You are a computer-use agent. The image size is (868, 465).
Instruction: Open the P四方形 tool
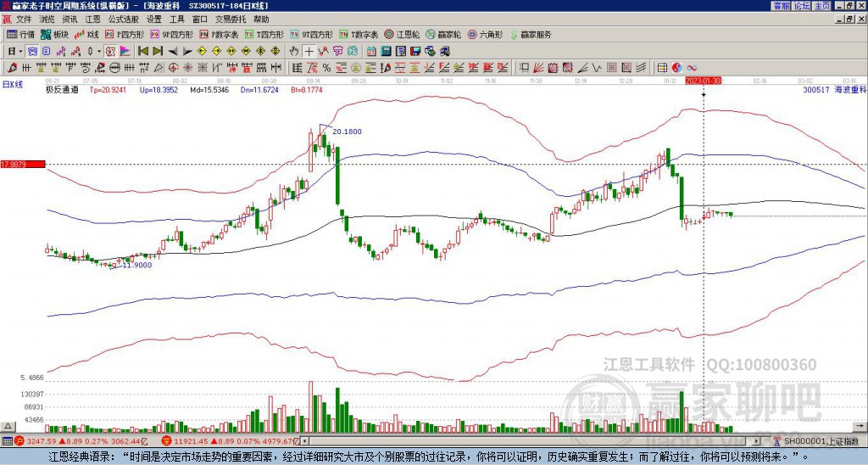coord(125,35)
